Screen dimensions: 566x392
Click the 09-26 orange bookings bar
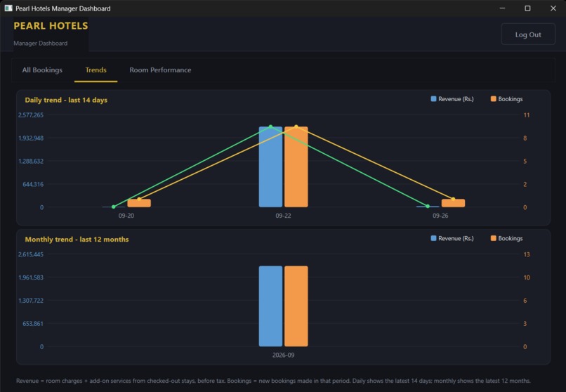[x=454, y=203]
